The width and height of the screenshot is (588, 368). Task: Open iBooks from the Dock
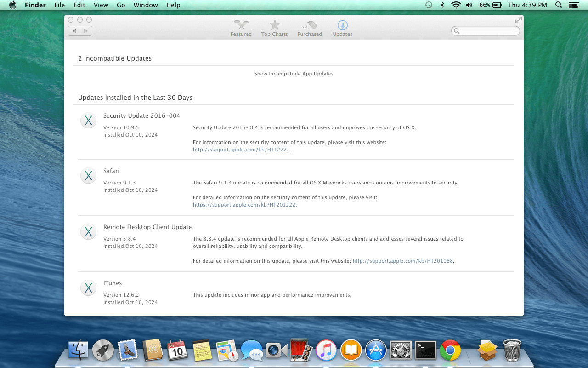(351, 351)
